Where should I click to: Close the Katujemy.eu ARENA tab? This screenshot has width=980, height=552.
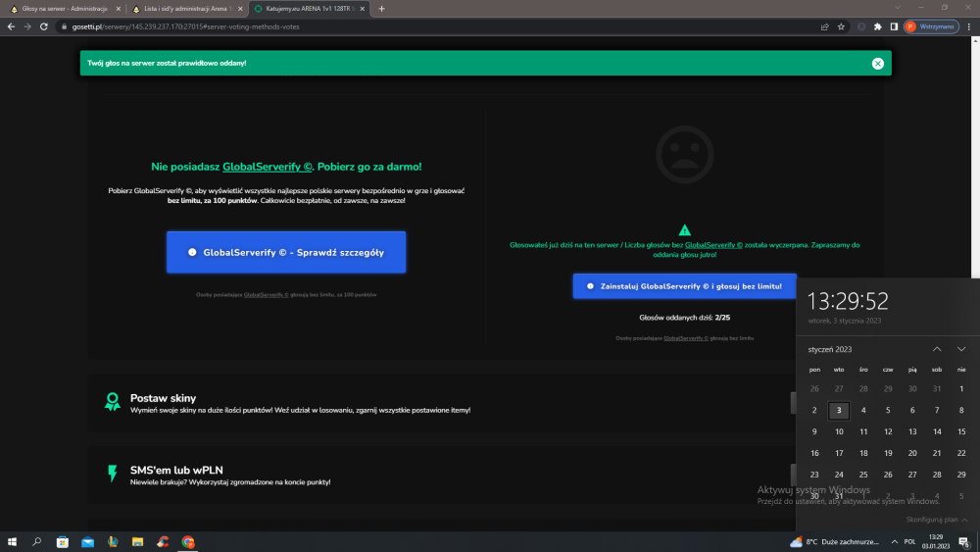pos(362,9)
